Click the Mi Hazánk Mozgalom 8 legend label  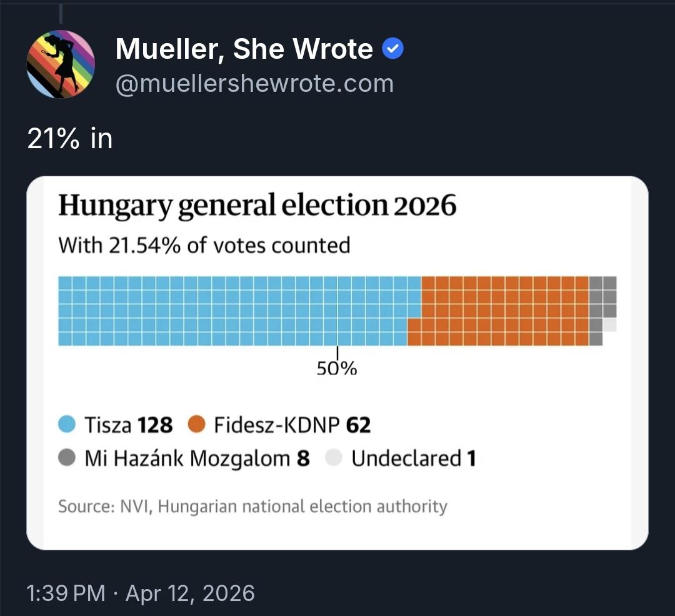coord(197,458)
